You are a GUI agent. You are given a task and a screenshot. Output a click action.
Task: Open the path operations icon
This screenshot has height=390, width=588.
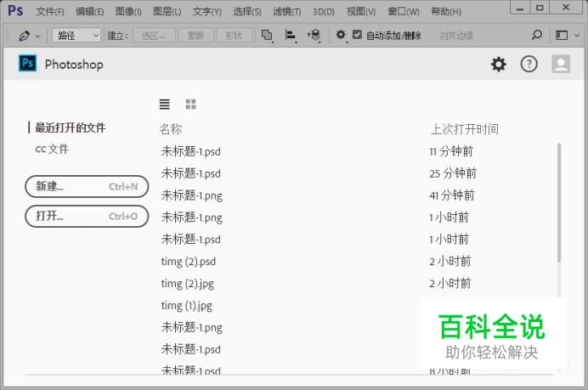267,35
